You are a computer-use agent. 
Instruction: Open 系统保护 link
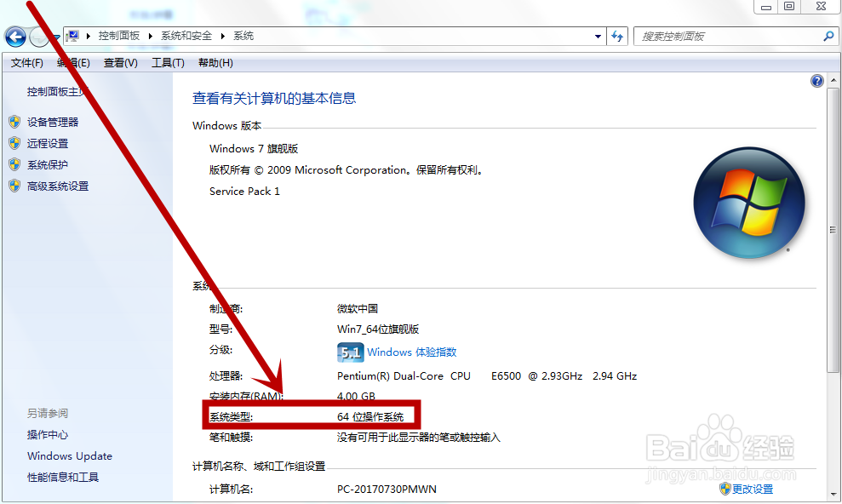48,165
